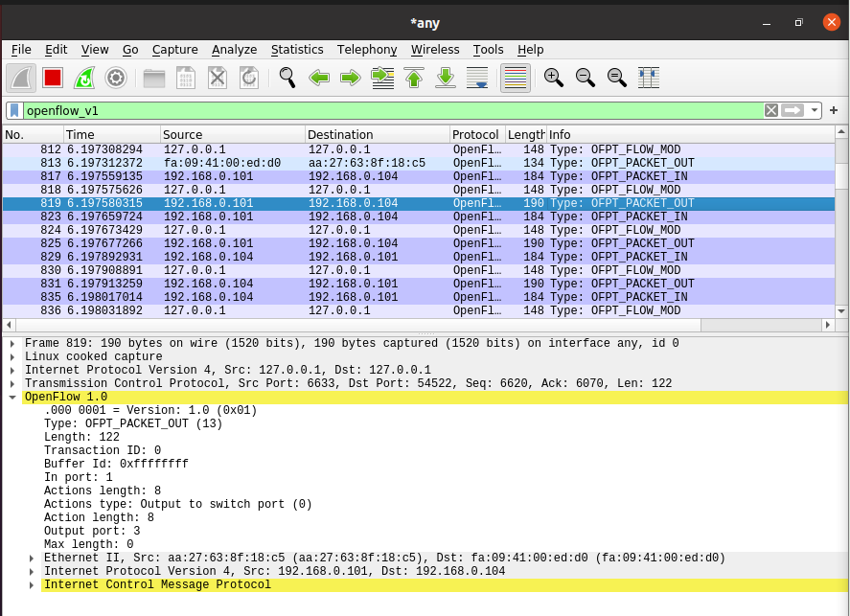Select packet number 836
This screenshot has width=850, height=616.
point(419,310)
